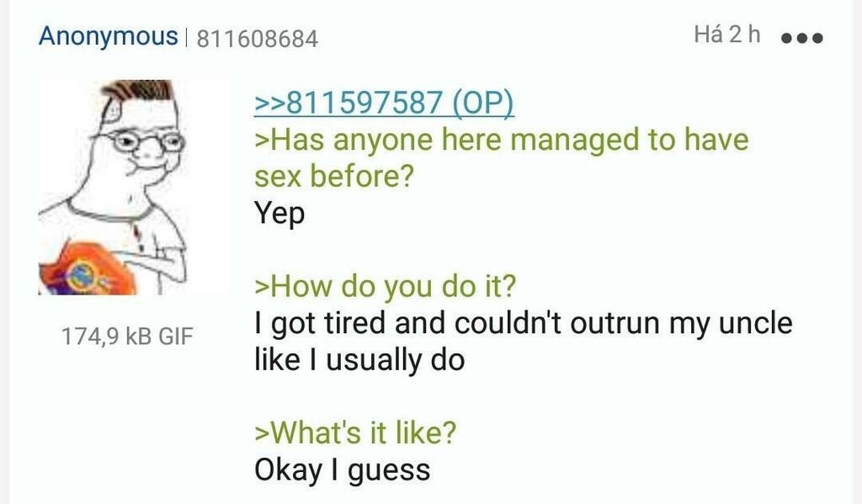Tap the greentext '>How do you do it?'

coord(386,286)
